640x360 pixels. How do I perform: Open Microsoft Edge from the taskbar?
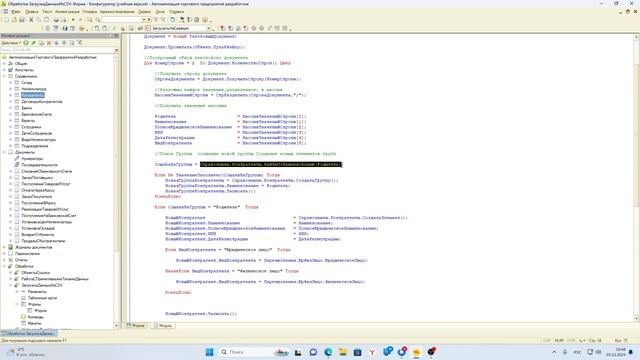(x=328, y=352)
